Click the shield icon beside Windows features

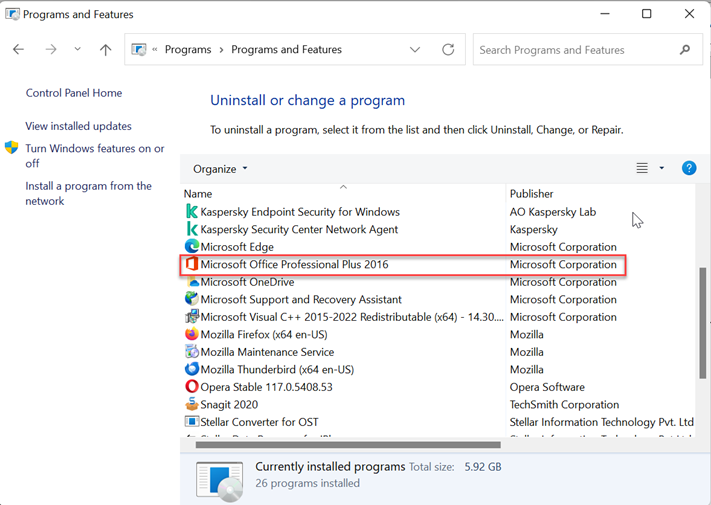(11, 147)
